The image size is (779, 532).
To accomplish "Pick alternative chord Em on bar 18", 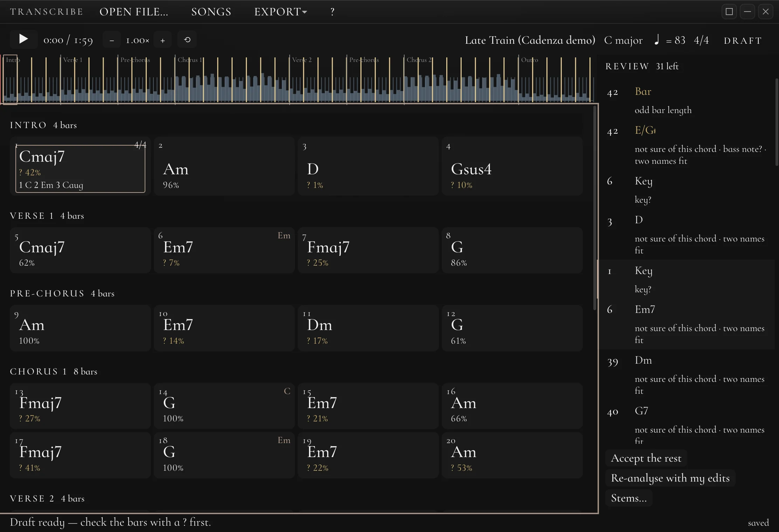I will [284, 440].
